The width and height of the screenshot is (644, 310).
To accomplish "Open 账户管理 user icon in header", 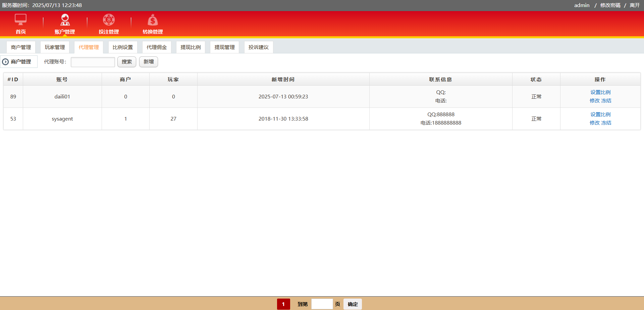I will [65, 20].
